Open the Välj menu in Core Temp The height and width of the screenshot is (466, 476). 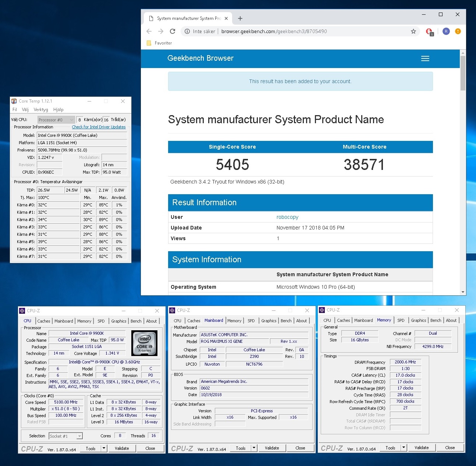[x=25, y=110]
